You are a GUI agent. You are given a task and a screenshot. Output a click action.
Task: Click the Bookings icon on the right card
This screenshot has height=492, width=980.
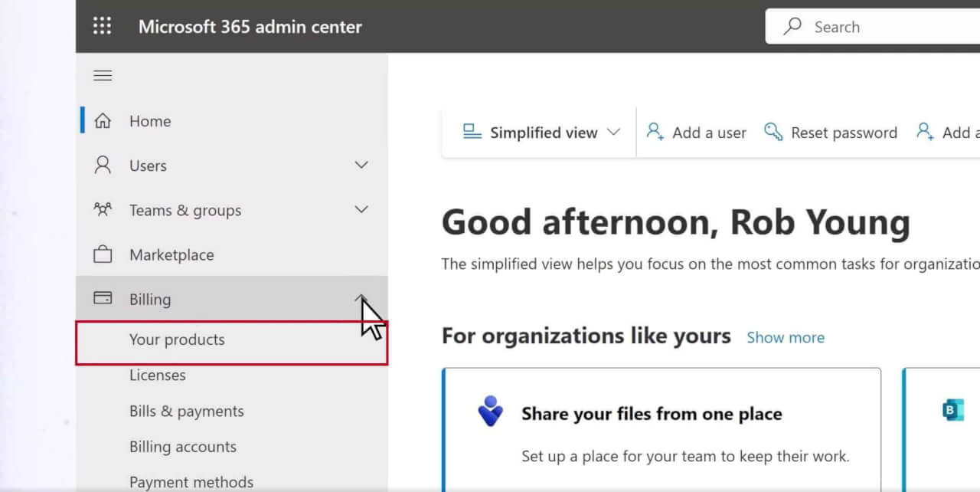pyautogui.click(x=952, y=411)
